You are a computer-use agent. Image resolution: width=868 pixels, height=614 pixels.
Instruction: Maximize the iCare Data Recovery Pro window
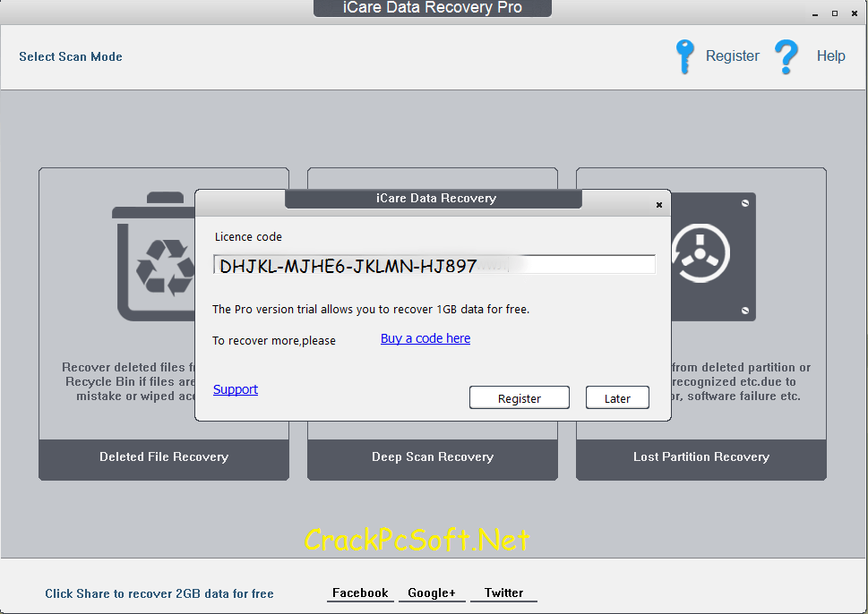click(x=835, y=13)
